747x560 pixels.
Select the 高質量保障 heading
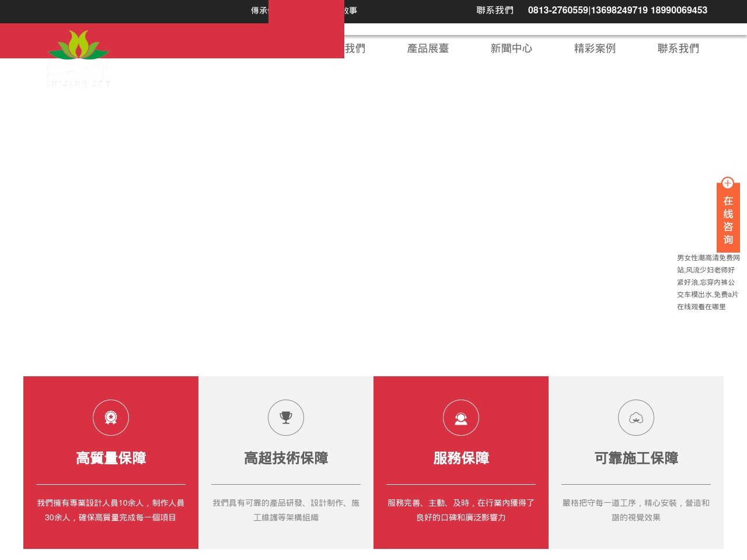pyautogui.click(x=111, y=459)
